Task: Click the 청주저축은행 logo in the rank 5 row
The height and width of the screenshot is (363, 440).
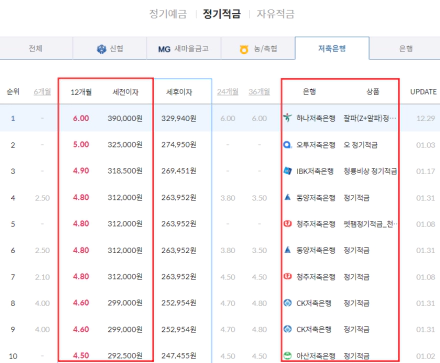Action: [x=287, y=224]
